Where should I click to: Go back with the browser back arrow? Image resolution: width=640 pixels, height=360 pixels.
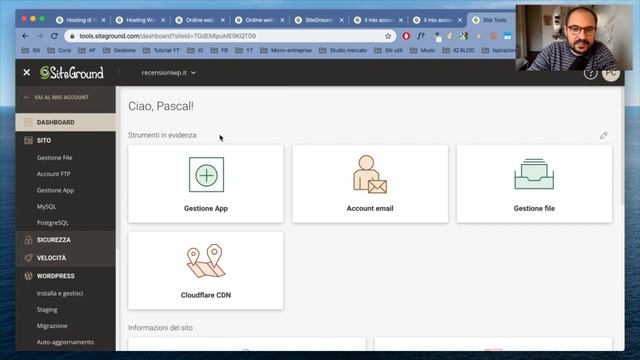(25, 36)
